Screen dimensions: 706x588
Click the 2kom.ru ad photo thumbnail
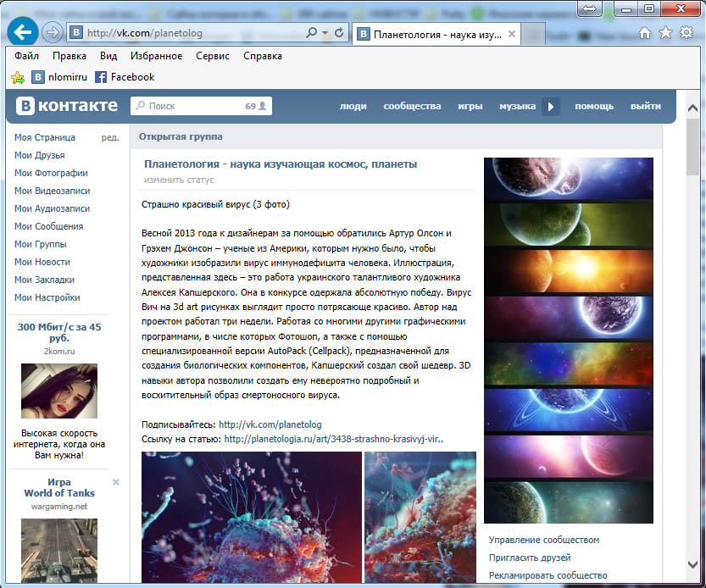(59, 391)
